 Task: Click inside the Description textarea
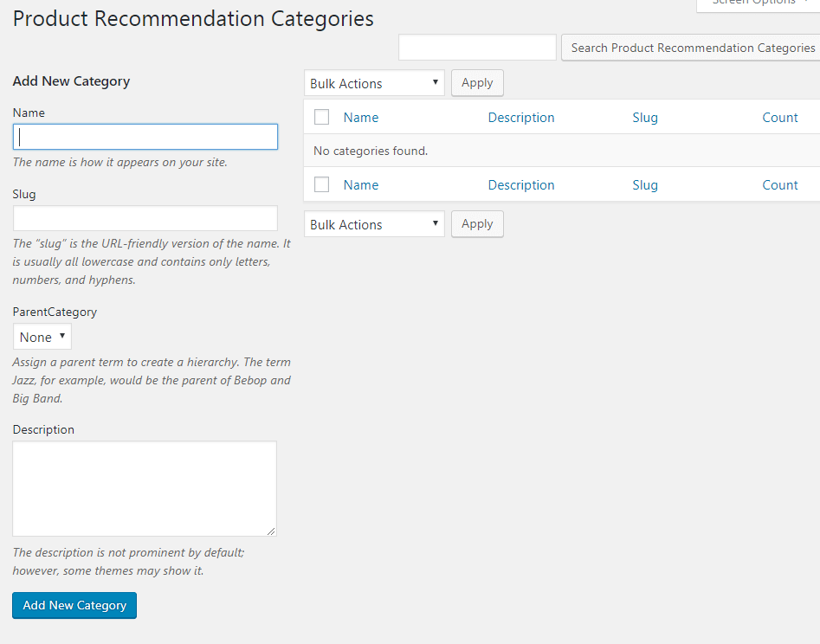click(145, 488)
